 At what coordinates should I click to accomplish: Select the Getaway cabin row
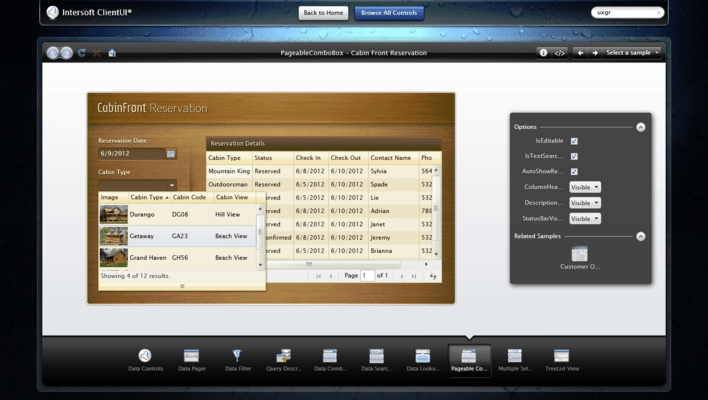tap(180, 236)
